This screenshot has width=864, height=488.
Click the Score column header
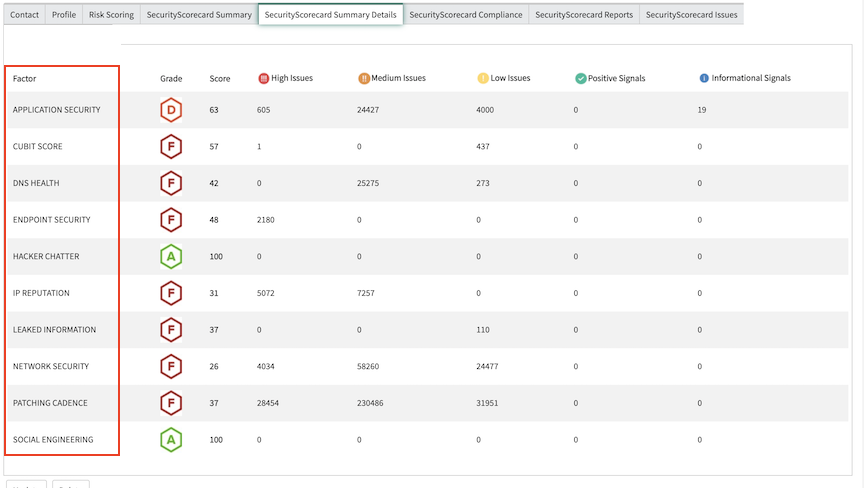pos(219,79)
